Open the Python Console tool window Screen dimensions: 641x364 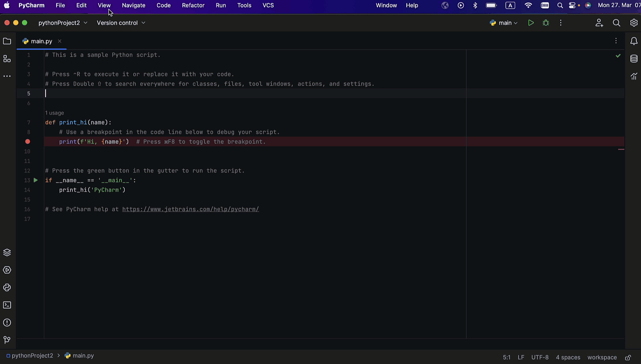click(x=7, y=288)
